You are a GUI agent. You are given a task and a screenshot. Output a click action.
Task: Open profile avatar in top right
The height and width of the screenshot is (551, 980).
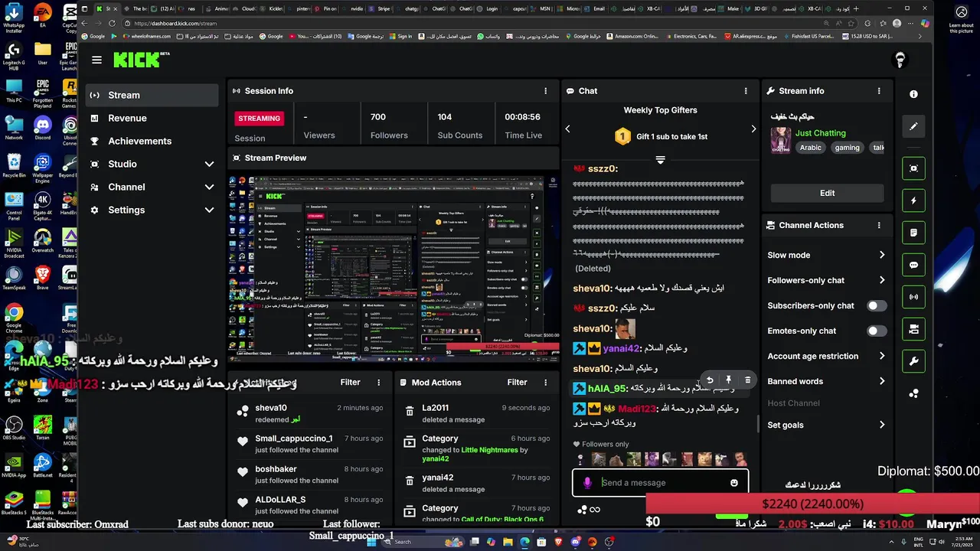[x=900, y=60]
